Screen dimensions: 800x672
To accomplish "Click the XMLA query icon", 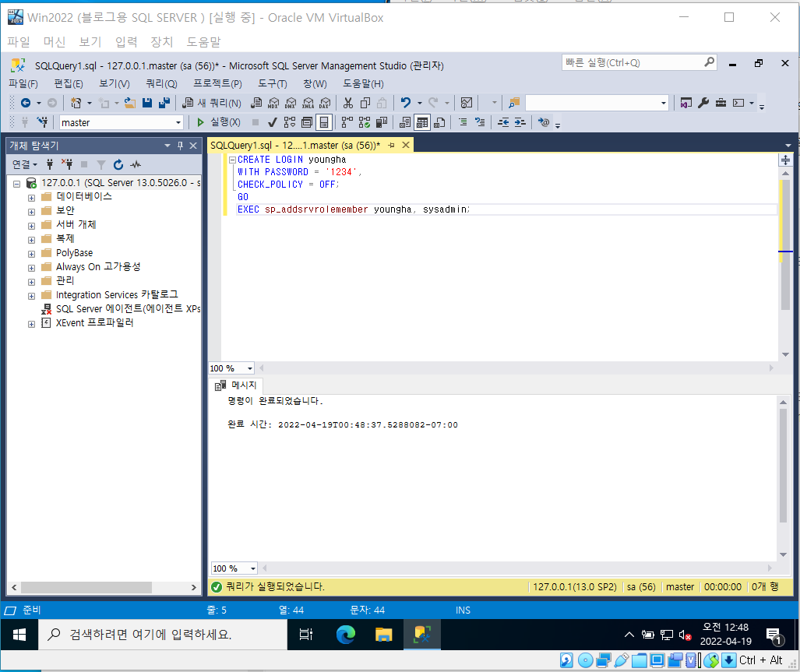I will click(308, 103).
